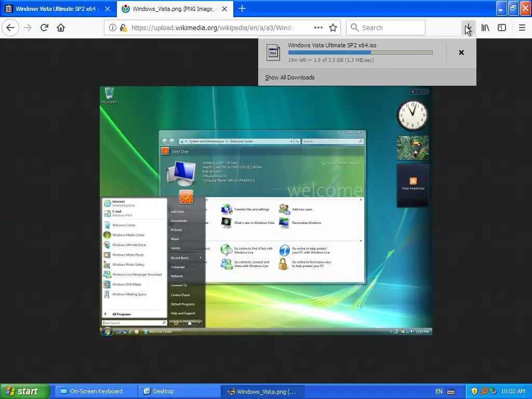
Task: Go back to the previous page
Action: coord(10,28)
